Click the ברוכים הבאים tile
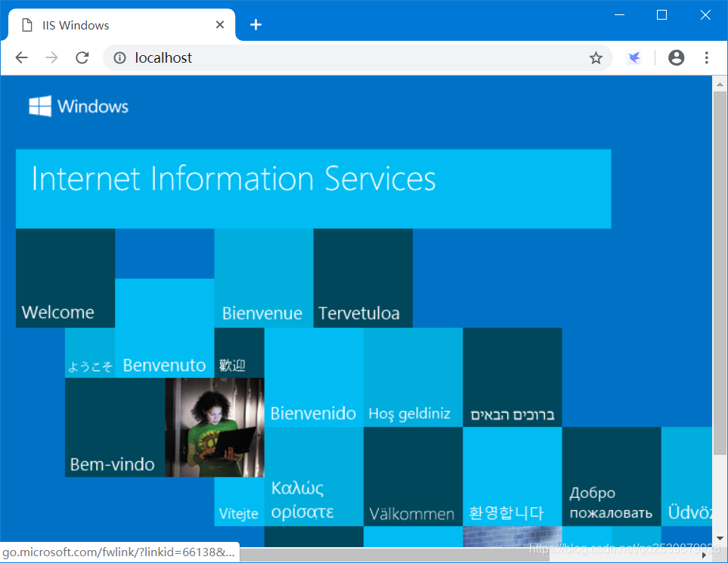This screenshot has height=563, width=728. coord(513,377)
